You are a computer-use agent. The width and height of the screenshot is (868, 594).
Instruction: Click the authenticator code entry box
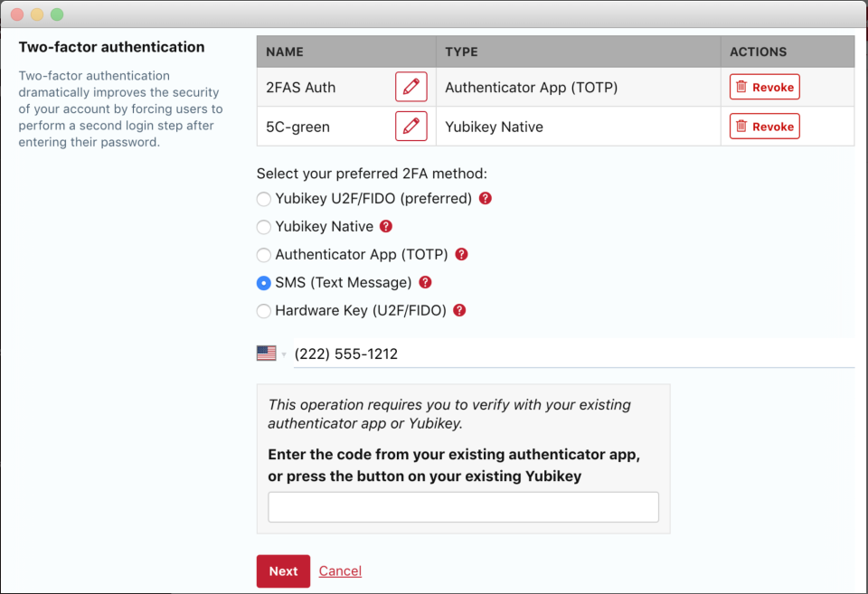[463, 506]
